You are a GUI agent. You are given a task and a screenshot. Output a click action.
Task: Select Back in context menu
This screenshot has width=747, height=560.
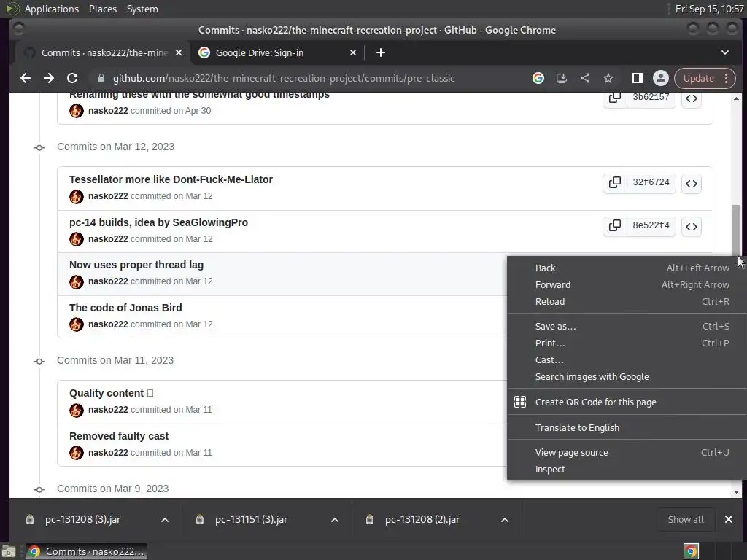[x=627, y=268]
